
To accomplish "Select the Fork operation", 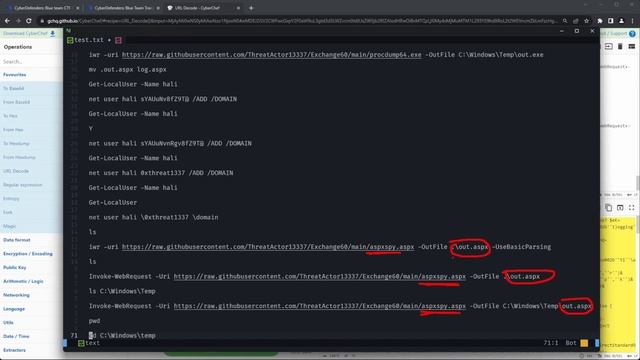I will click(31, 212).
